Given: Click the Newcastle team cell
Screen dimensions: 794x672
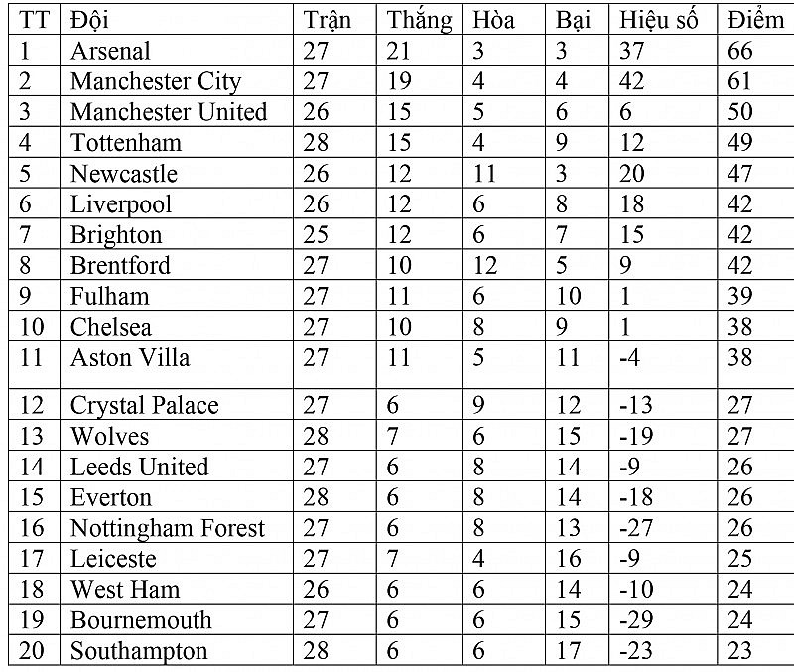Looking at the screenshot, I should click(123, 174).
